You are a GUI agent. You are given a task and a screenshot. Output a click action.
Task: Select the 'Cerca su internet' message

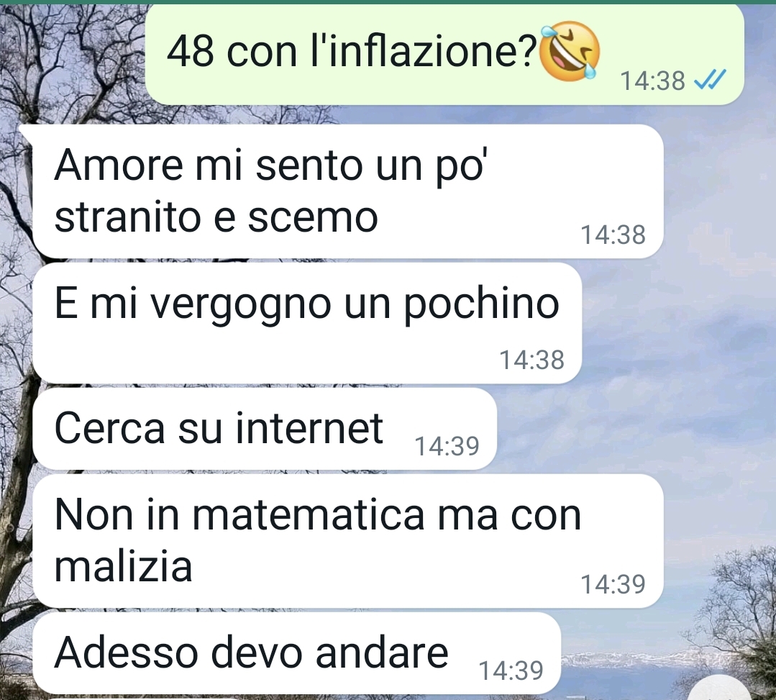point(264,428)
